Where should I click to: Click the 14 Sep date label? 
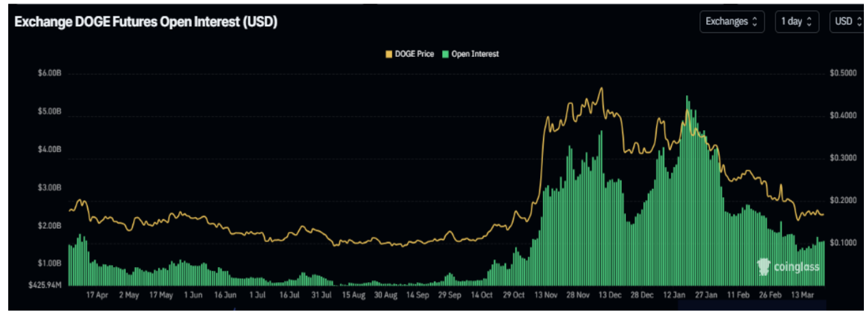click(x=418, y=295)
